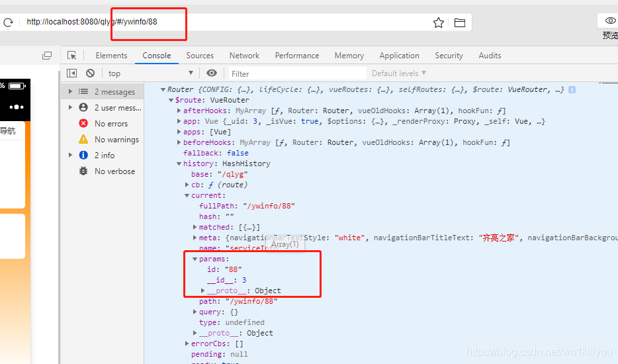Screen dimensions: 618x364
Task: Collapse the $route: VueRouter node
Action: (x=171, y=101)
